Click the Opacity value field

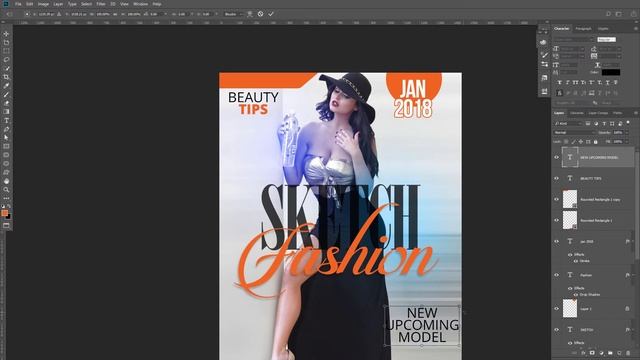click(618, 133)
